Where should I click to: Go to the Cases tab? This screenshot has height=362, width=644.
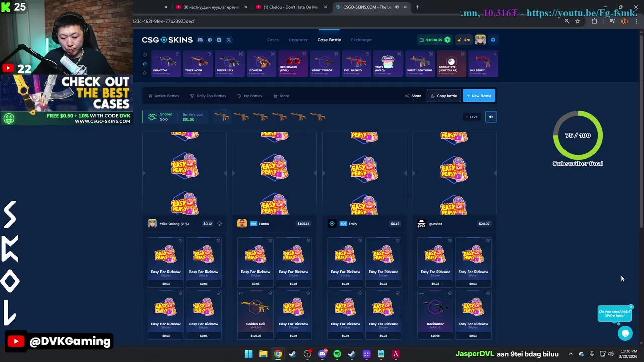tap(273, 40)
